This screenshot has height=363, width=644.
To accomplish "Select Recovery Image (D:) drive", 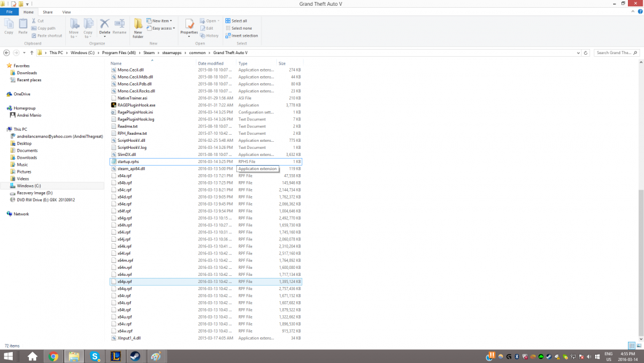I will point(35,193).
